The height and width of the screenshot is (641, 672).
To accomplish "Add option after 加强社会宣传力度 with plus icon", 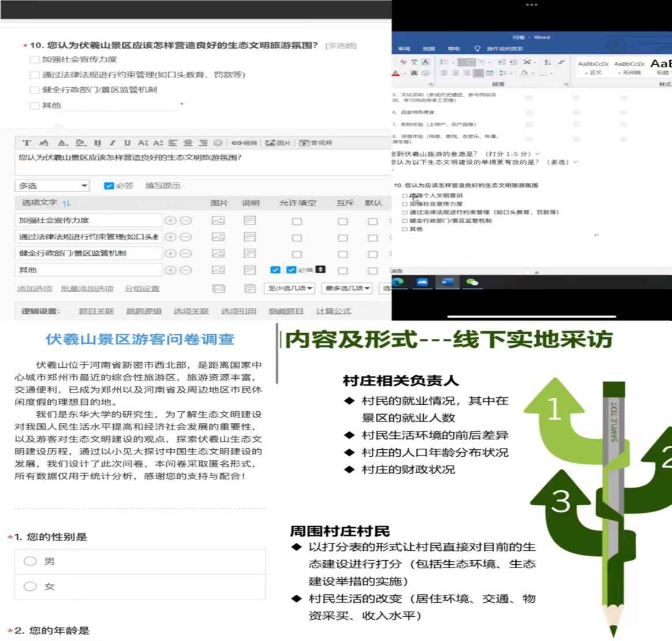I will coord(170,221).
